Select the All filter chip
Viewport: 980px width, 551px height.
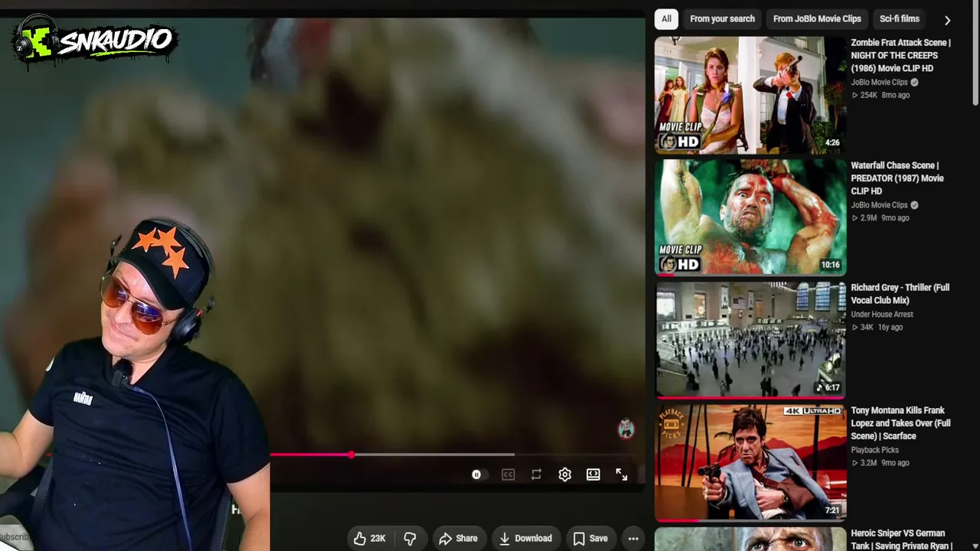(666, 19)
